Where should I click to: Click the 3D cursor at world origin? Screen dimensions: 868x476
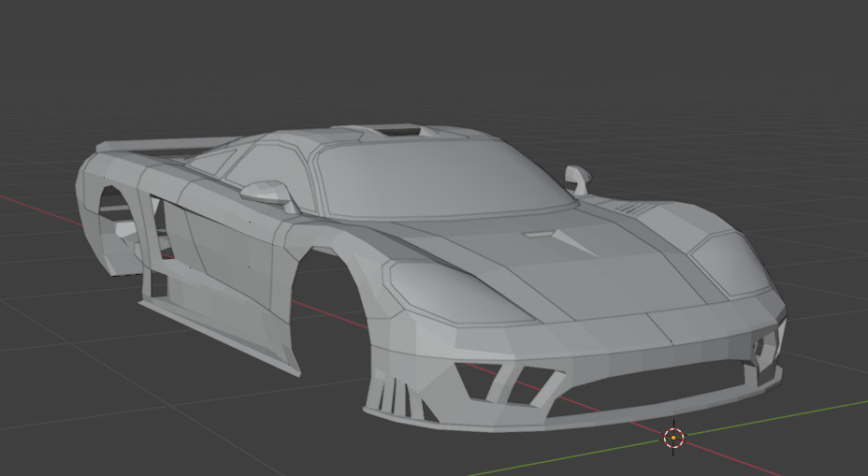(673, 437)
